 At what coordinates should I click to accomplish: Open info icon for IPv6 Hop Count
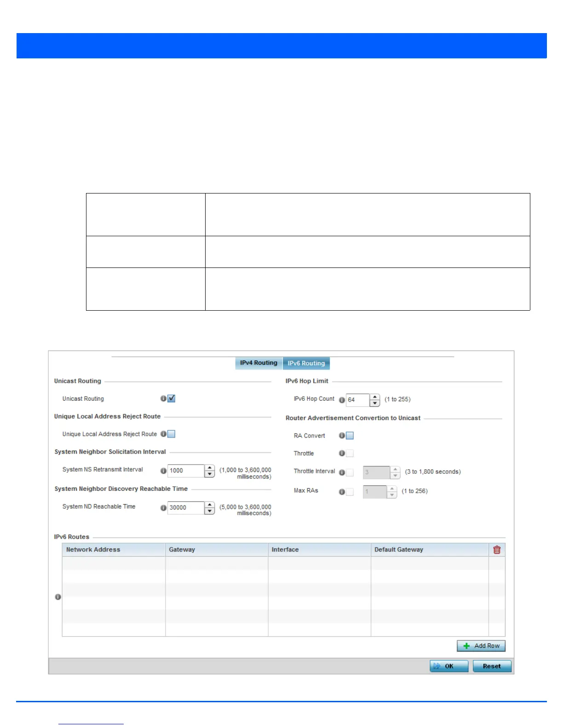342,400
